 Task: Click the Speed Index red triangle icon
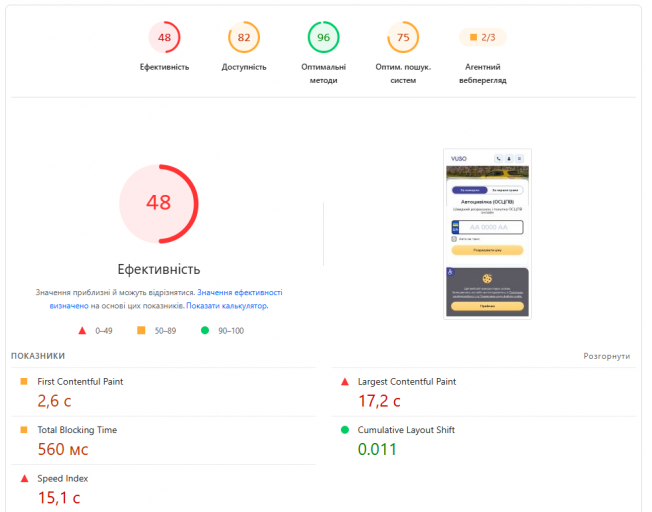(x=25, y=478)
